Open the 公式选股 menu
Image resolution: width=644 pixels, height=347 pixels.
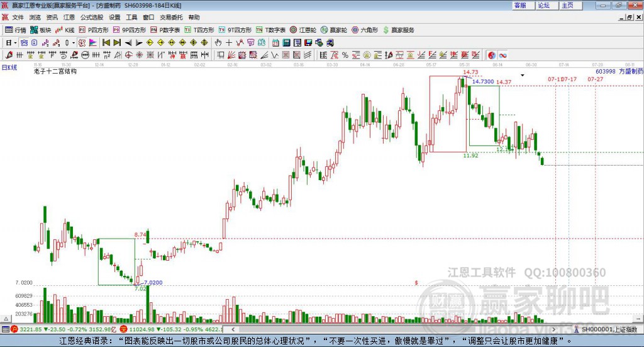[x=92, y=17]
